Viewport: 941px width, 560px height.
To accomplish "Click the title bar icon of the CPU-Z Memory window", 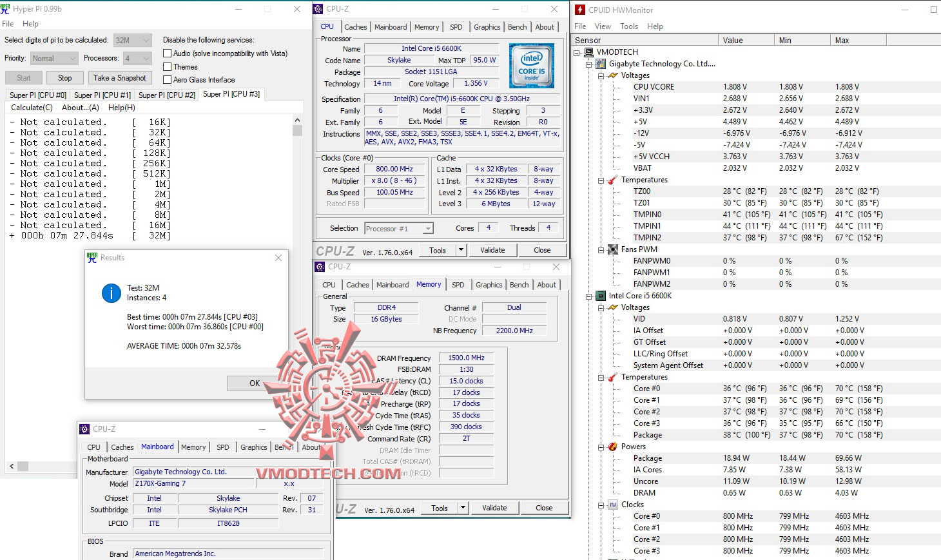I will point(320,267).
